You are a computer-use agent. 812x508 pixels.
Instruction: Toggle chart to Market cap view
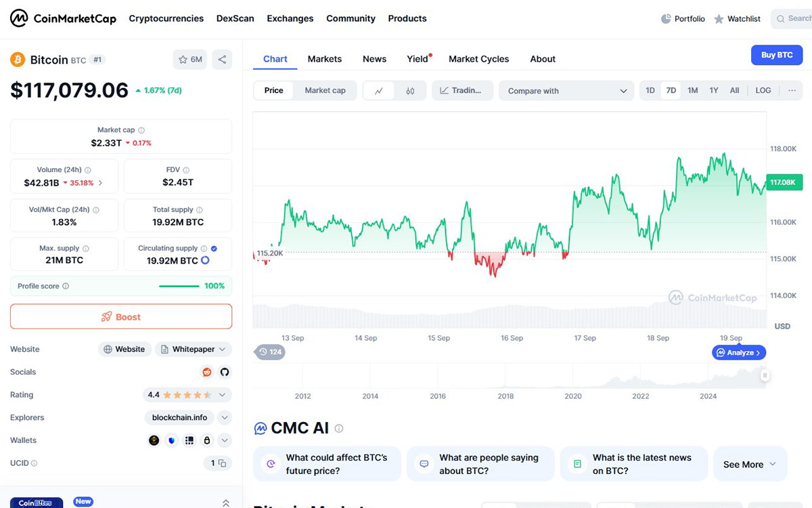pos(325,91)
